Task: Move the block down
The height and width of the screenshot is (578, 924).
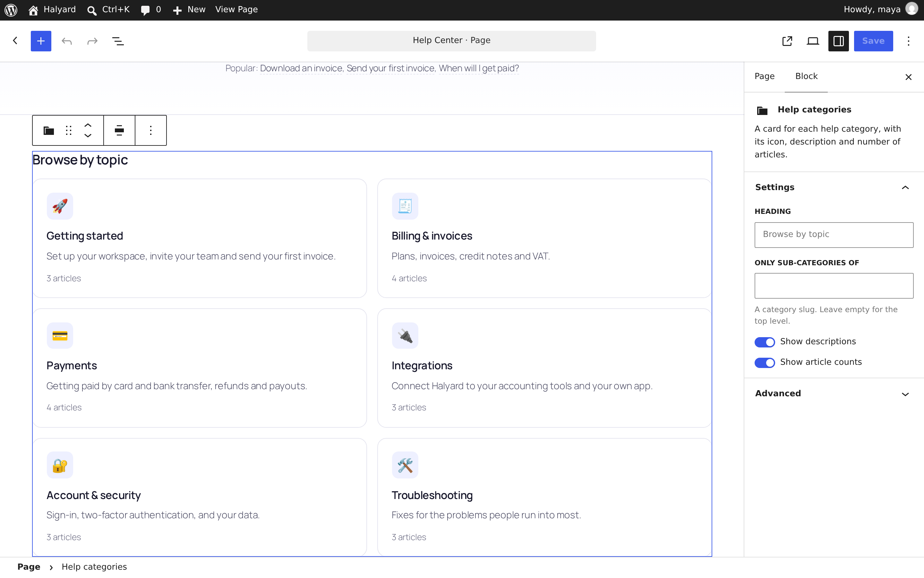Action: click(x=88, y=136)
